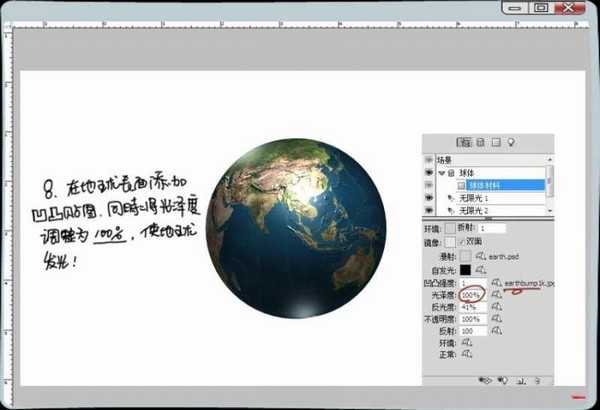The width and height of the screenshot is (600, 410).
Task: Click the delete trash icon in 3D panel
Action: 537,380
